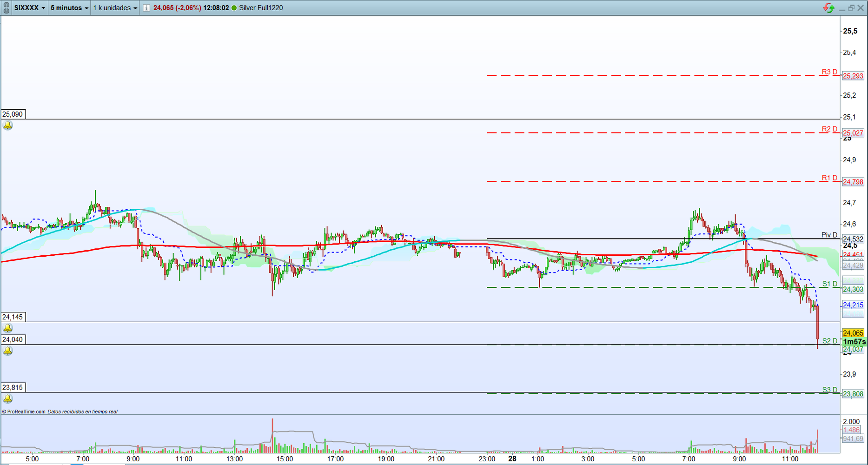This screenshot has height=465, width=868.
Task: Click the blue 24,215 indicator price tag
Action: point(853,305)
